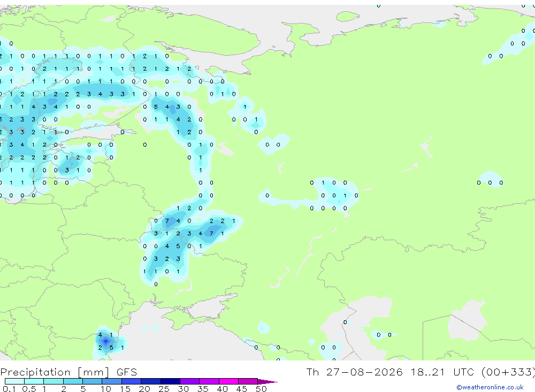Screen dimensions: 535x392
Task: Click the '10' legend scale label
Action: [x=106, y=389]
